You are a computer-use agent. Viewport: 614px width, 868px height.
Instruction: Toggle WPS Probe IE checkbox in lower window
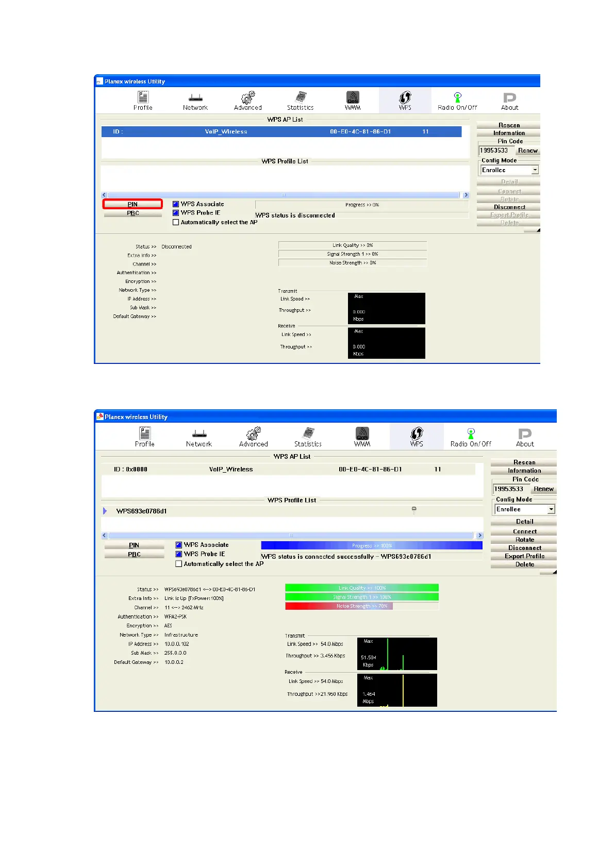179,554
